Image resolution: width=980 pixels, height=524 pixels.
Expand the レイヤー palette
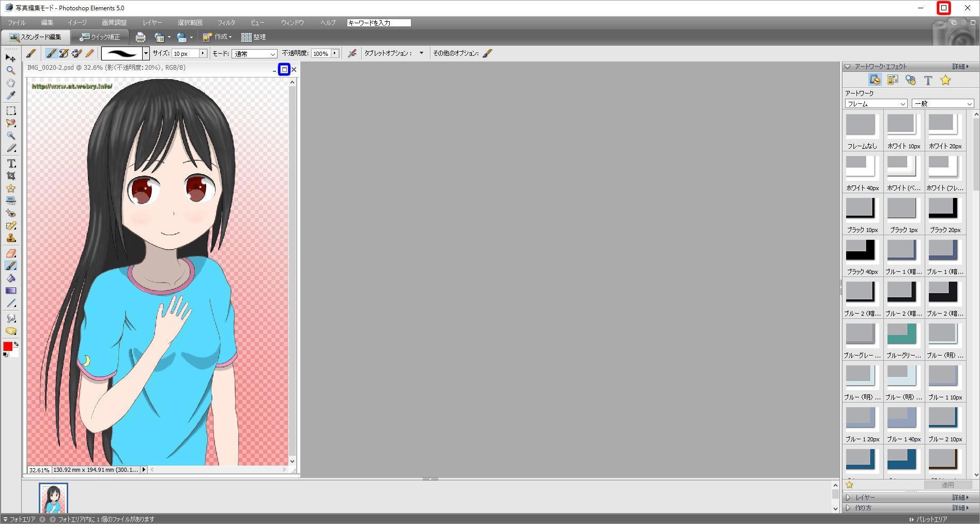point(848,498)
